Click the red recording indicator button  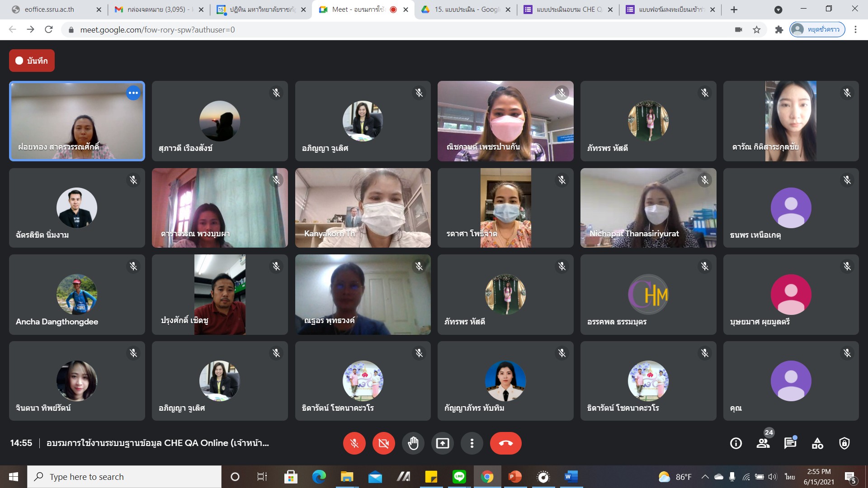(x=32, y=61)
